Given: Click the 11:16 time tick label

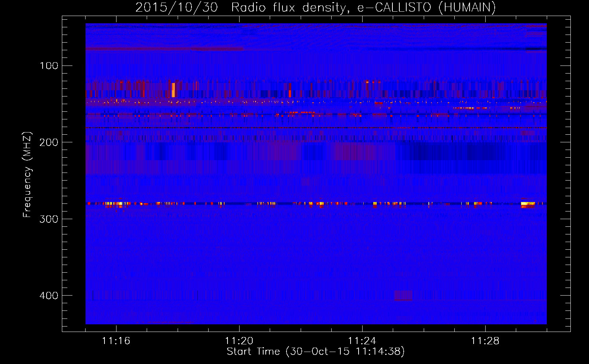Looking at the screenshot, I should (x=116, y=341).
